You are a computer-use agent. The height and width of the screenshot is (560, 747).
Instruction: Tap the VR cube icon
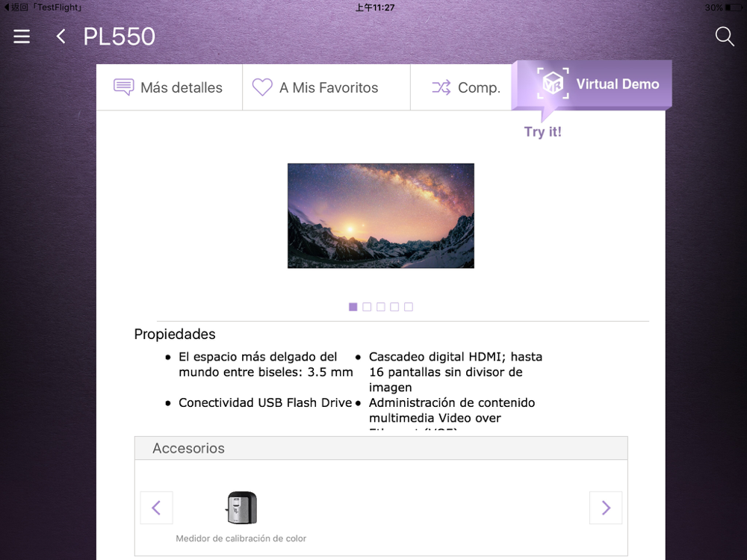553,84
